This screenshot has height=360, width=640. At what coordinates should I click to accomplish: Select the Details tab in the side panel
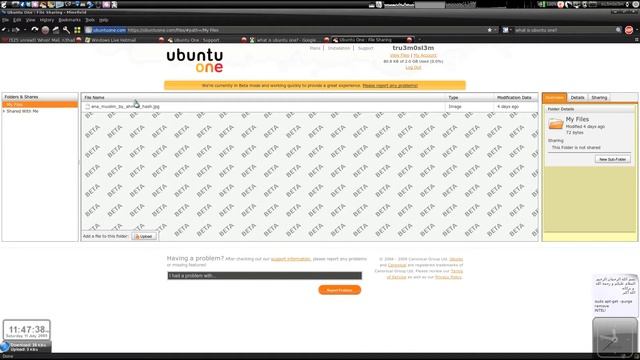tap(577, 98)
